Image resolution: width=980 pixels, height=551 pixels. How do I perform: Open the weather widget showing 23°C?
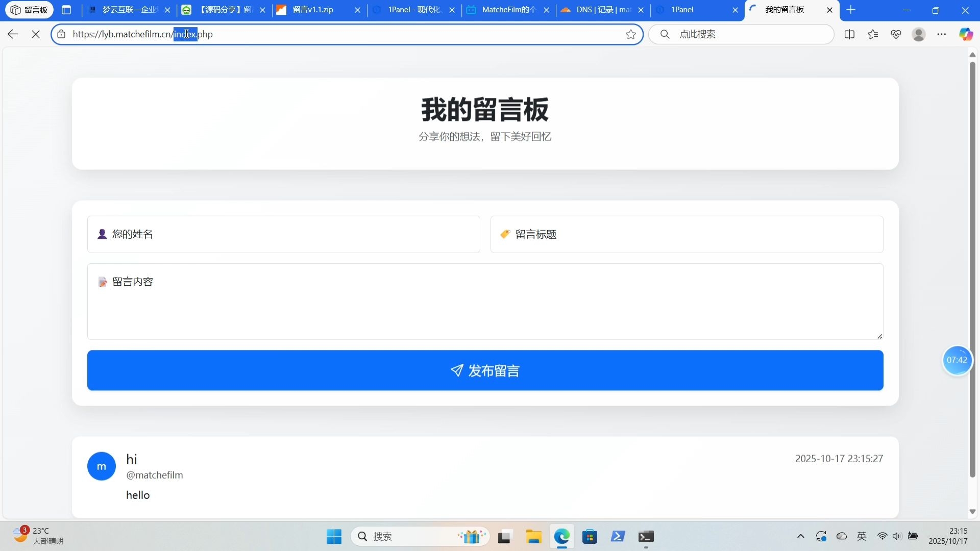click(x=38, y=536)
